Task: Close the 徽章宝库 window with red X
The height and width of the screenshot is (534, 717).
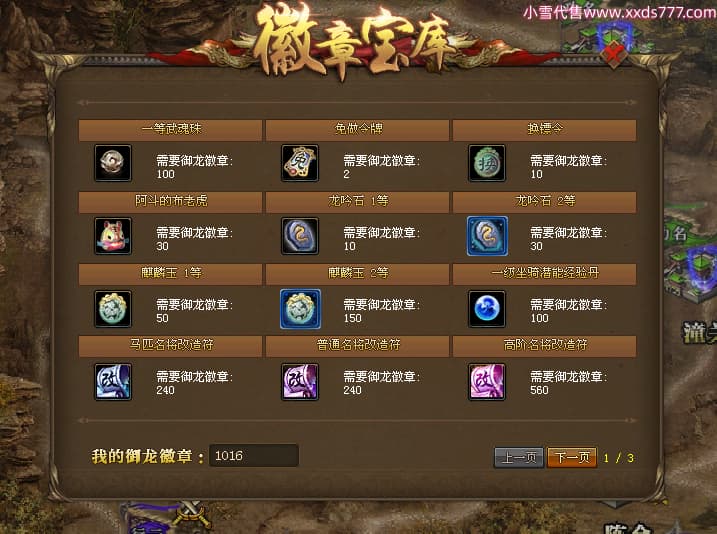Action: tap(614, 54)
